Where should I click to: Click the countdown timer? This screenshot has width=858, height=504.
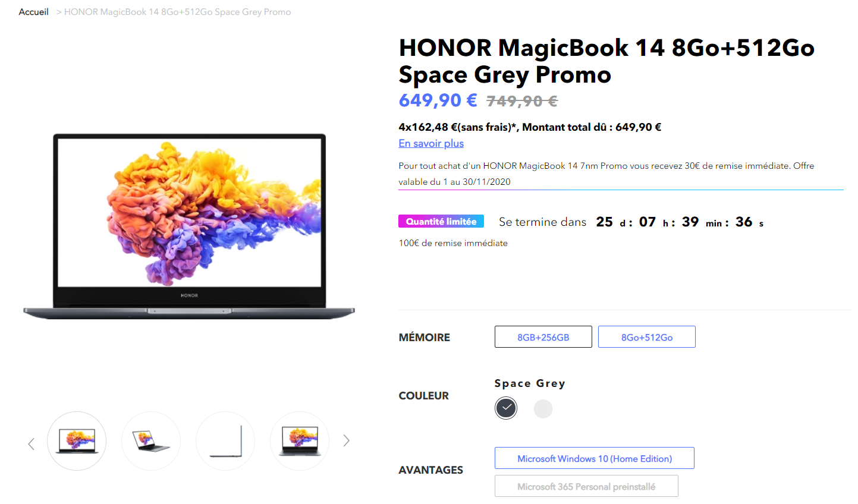680,222
